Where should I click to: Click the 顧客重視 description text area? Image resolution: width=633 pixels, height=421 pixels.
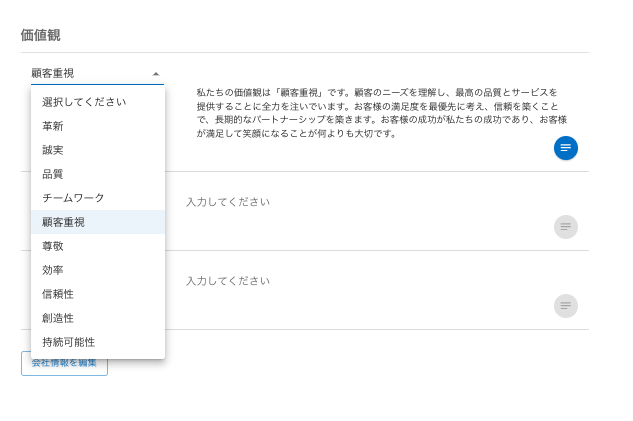click(x=381, y=113)
